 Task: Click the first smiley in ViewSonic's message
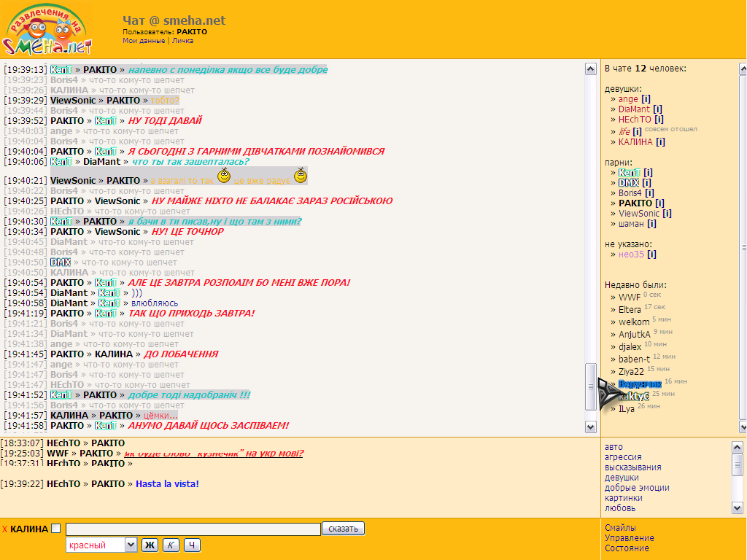click(x=225, y=175)
